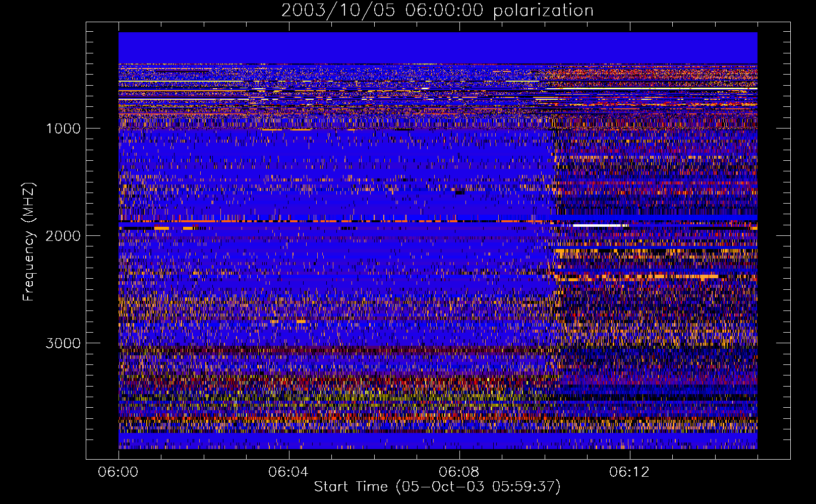Screen dimensions: 816x504
Task: Click the 'Frequency (MHZ)' axis label
Action: coord(29,242)
